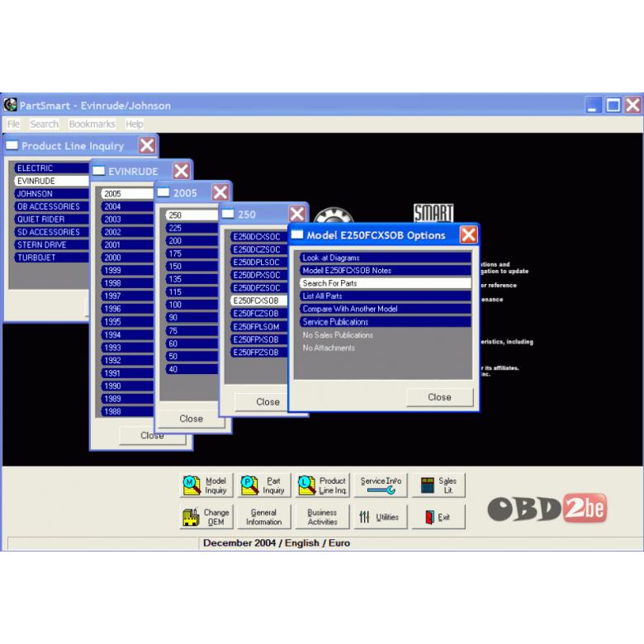Select Look at Diagrams option
The image size is (644, 644).
click(386, 258)
